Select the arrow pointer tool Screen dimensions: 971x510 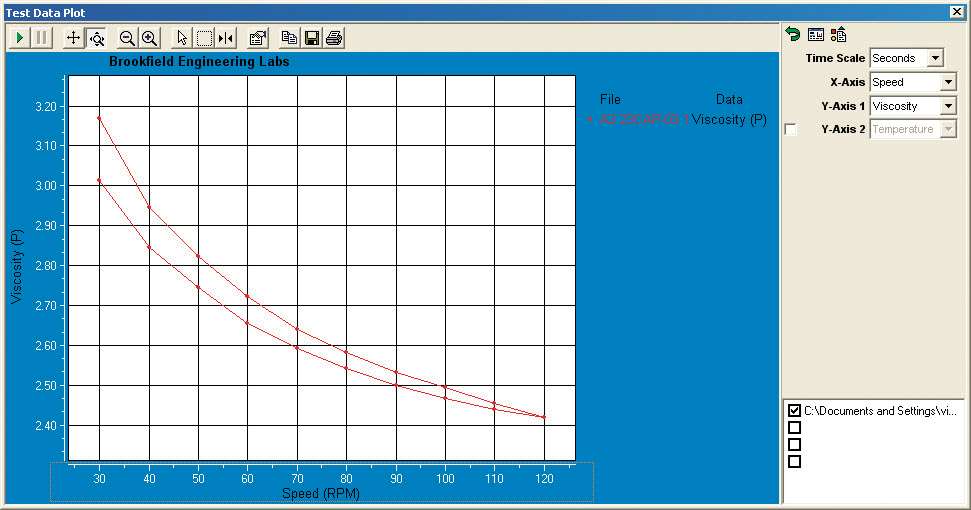pyautogui.click(x=181, y=38)
